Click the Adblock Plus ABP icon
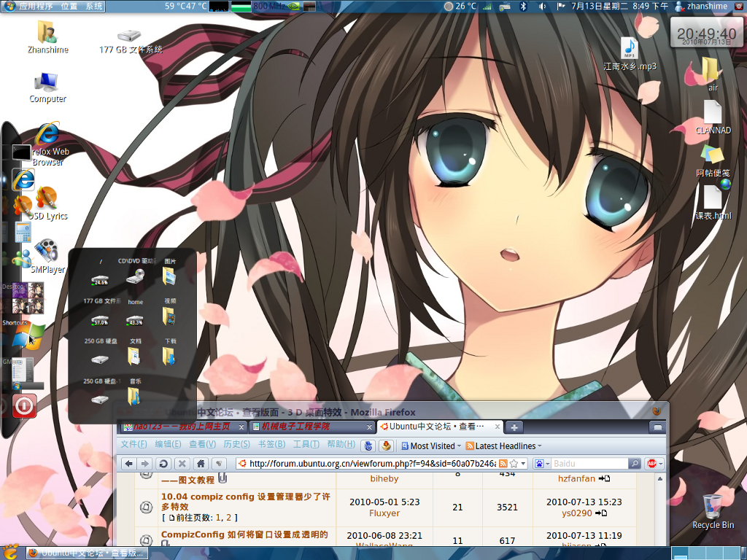The width and height of the screenshot is (747, 560). [x=651, y=463]
